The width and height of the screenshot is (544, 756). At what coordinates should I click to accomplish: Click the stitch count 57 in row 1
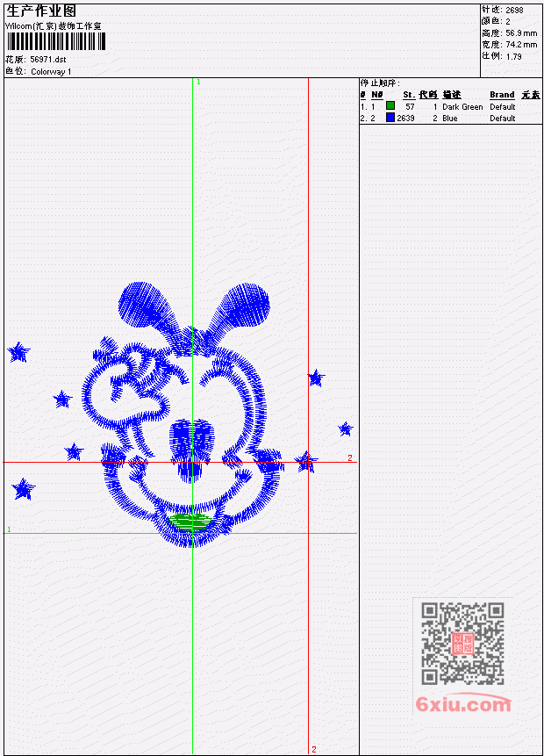coord(410,106)
